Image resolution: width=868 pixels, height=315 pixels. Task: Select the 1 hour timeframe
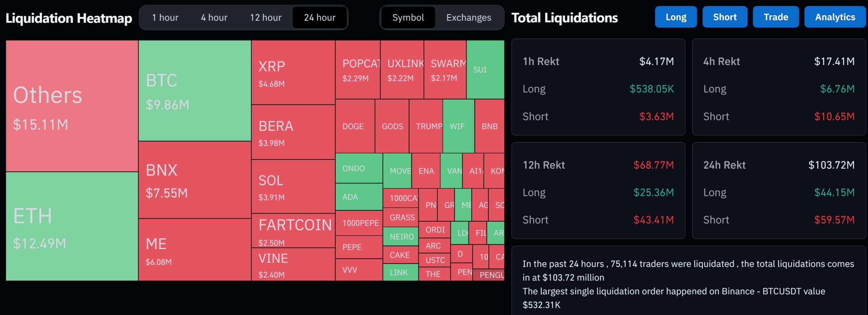click(x=165, y=18)
